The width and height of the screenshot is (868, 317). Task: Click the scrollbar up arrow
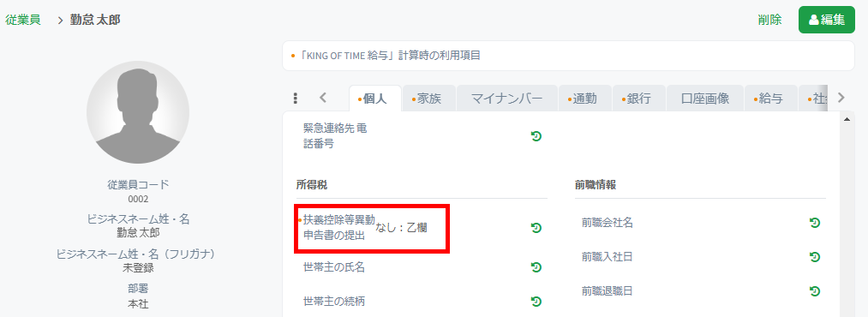coord(846,119)
